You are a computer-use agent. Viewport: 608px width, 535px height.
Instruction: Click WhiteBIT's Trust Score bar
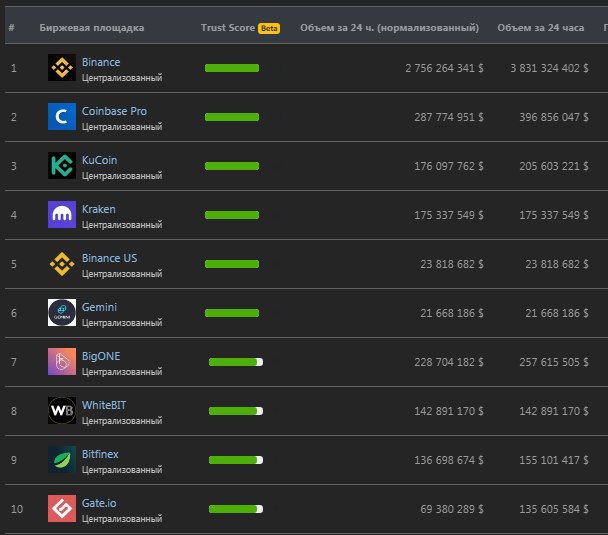coord(236,411)
